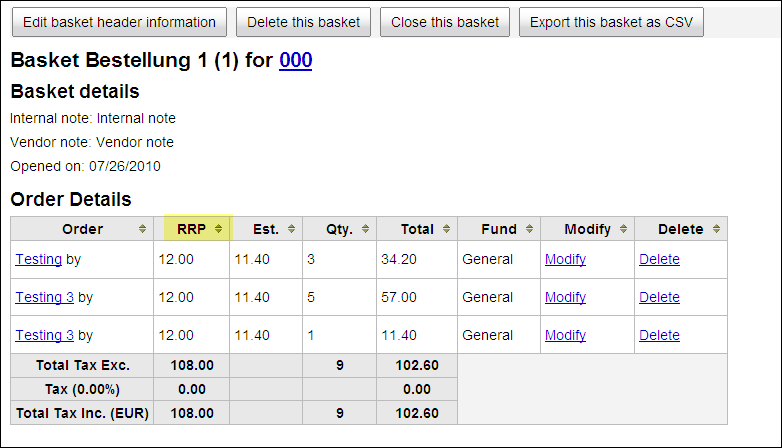Screen dimensions: 782x448
Task: Delete the order line totaling 11.40
Action: pyautogui.click(x=659, y=335)
